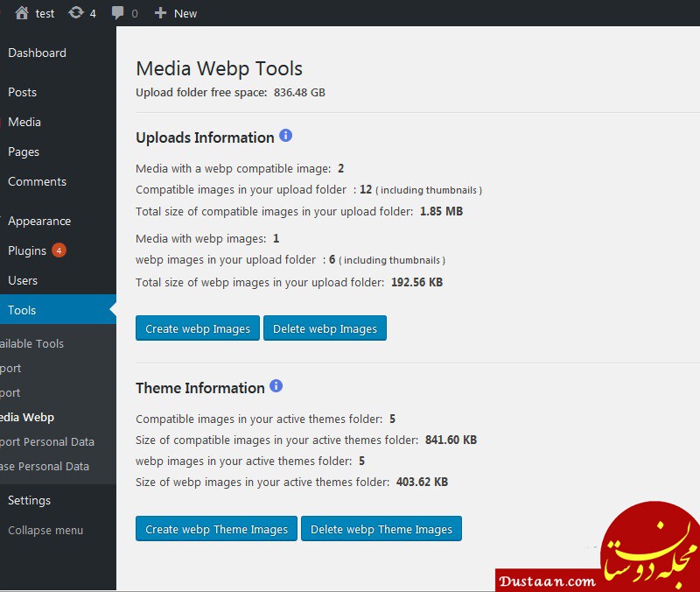The height and width of the screenshot is (592, 700).
Task: Open the comments bubble icon in top bar
Action: coord(117,13)
